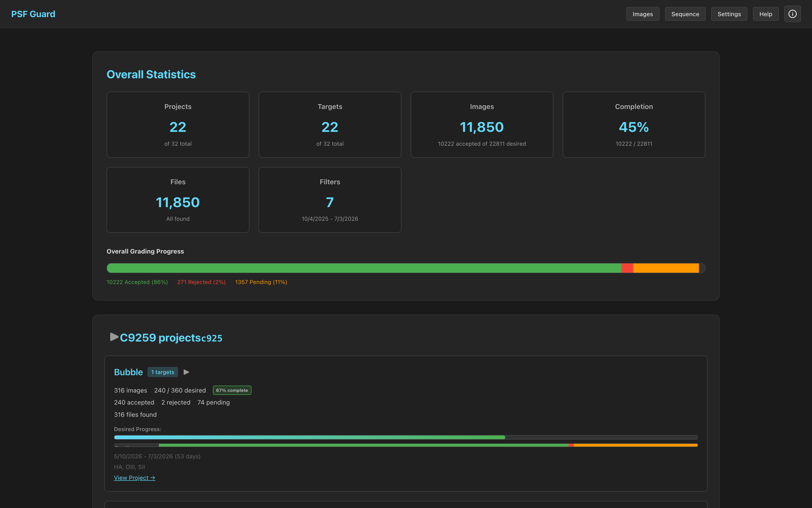Image resolution: width=812 pixels, height=508 pixels.
Task: Click '74 pending' in Bubble card
Action: coord(213,402)
